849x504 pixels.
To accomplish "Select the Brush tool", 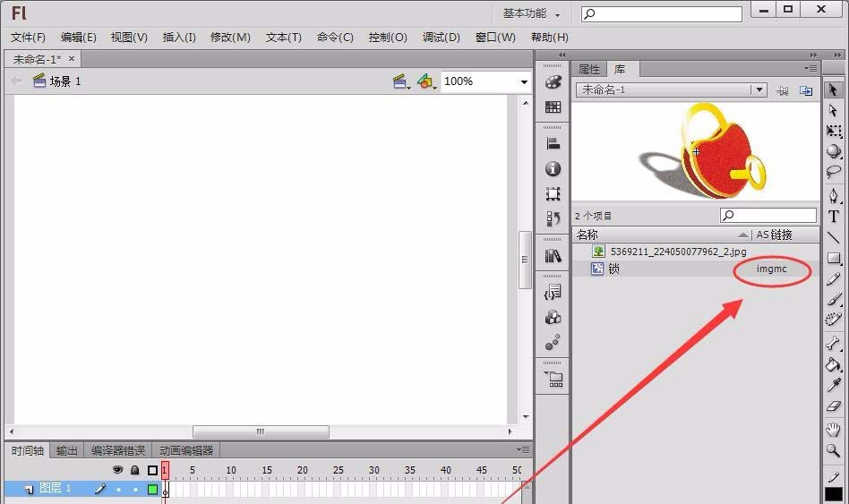I will [833, 299].
